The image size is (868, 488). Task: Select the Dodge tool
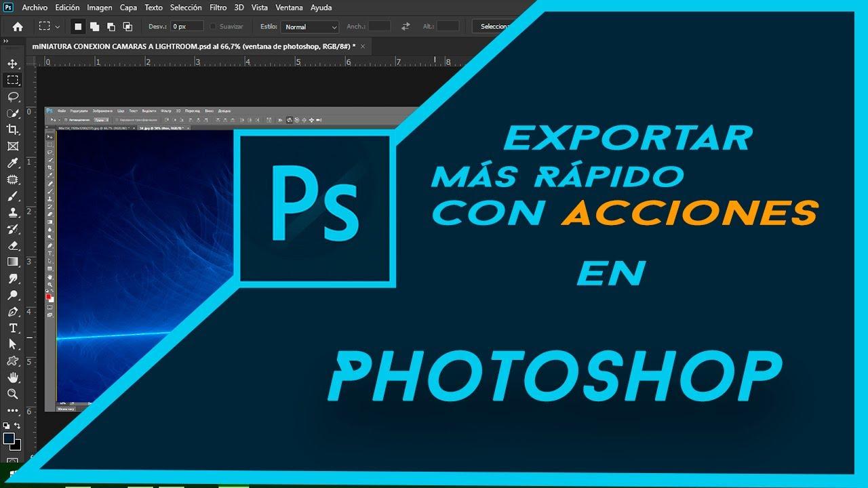(12, 295)
